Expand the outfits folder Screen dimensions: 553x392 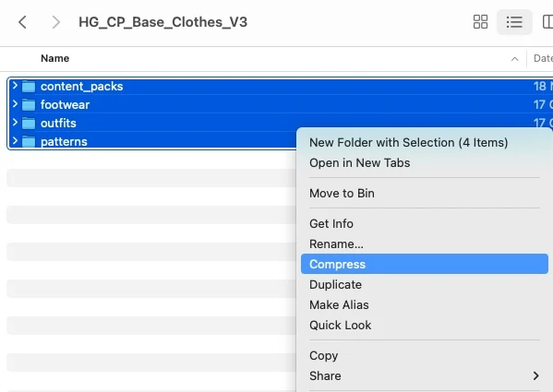pos(15,123)
